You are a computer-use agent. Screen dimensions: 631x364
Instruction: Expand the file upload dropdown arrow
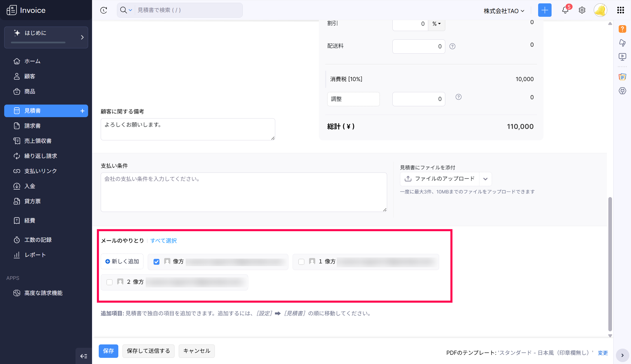click(x=485, y=179)
